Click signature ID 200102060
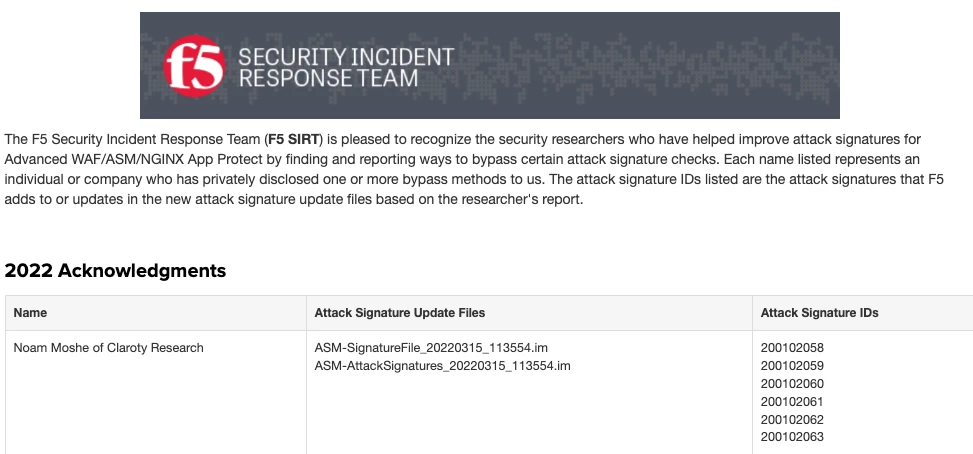This screenshot has height=454, width=973. pos(792,384)
